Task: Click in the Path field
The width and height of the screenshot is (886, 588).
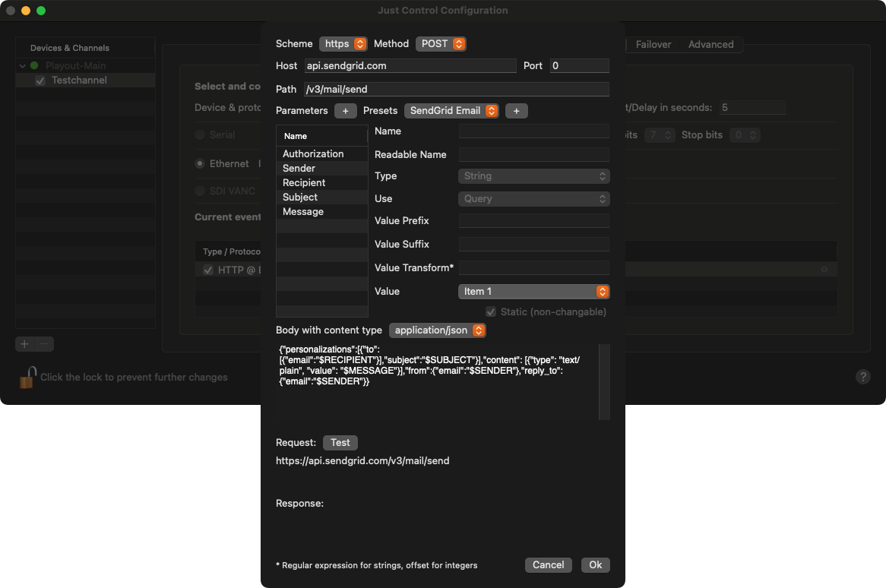Action: point(457,89)
